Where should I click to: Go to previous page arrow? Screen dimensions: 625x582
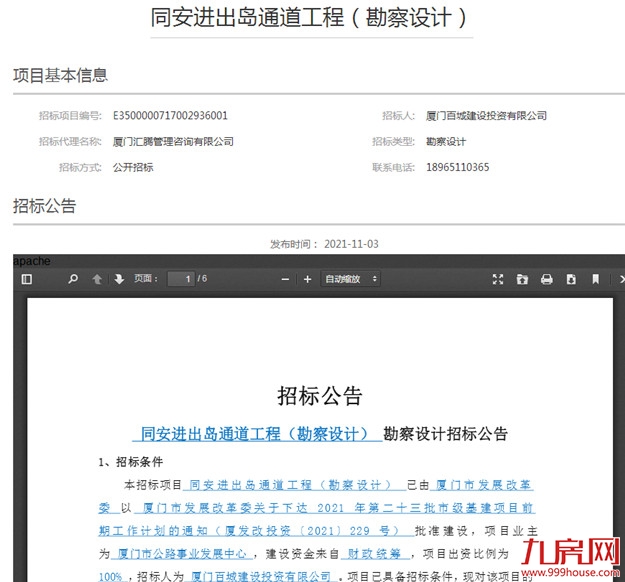(97, 279)
